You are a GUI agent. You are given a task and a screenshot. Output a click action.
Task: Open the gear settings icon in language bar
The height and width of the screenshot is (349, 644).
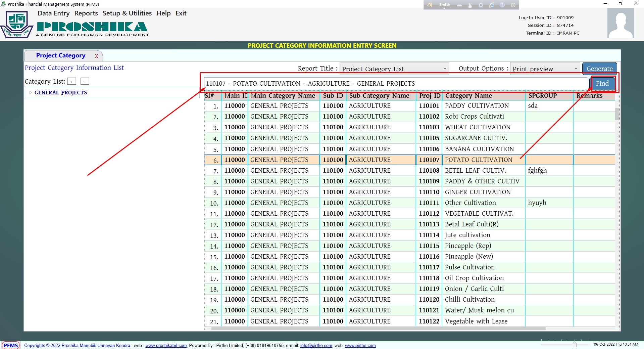tap(481, 5)
